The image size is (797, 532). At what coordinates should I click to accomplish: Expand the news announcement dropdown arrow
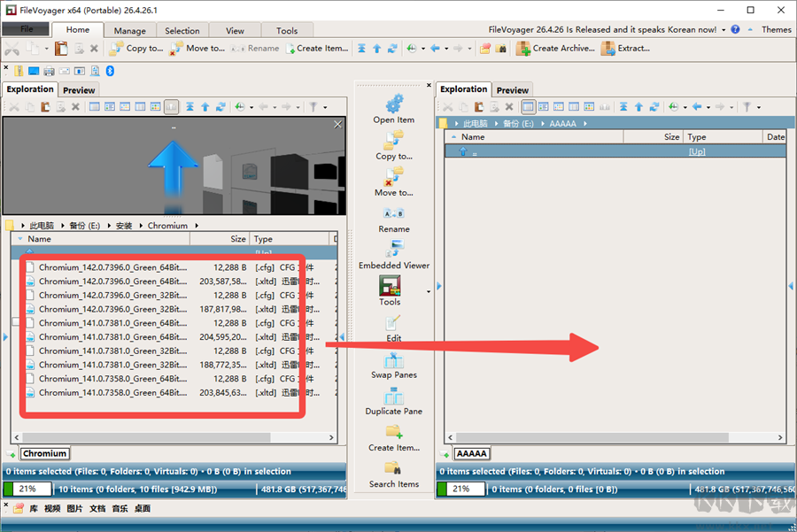tap(723, 30)
